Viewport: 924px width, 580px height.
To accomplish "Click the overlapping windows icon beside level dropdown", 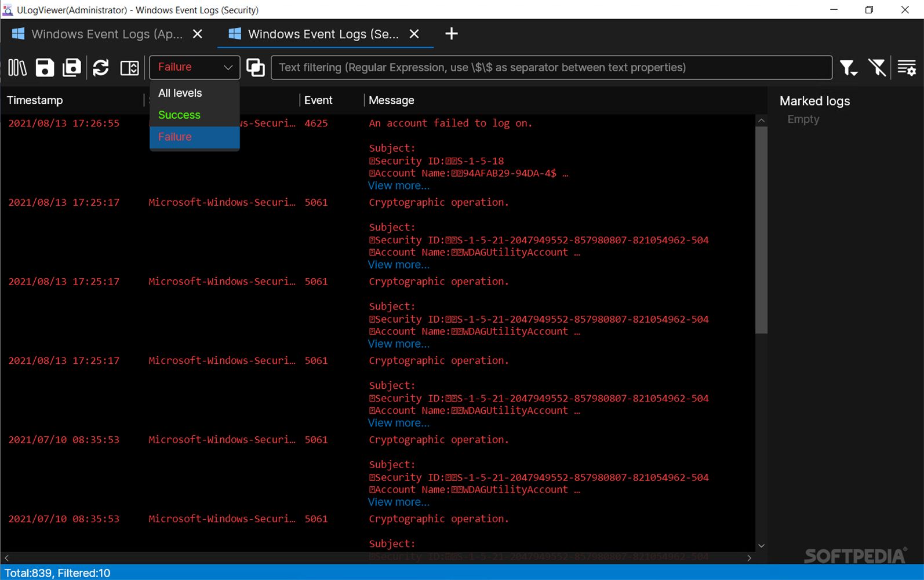I will [x=255, y=68].
